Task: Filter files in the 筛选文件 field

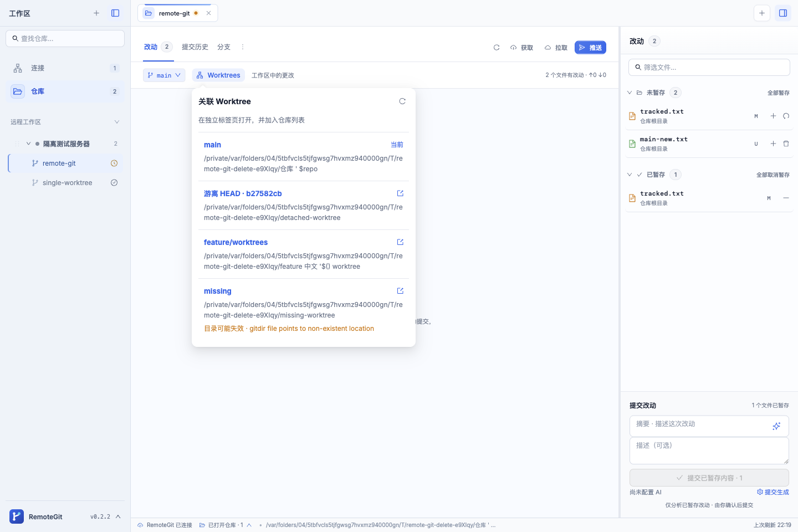Action: tap(709, 68)
